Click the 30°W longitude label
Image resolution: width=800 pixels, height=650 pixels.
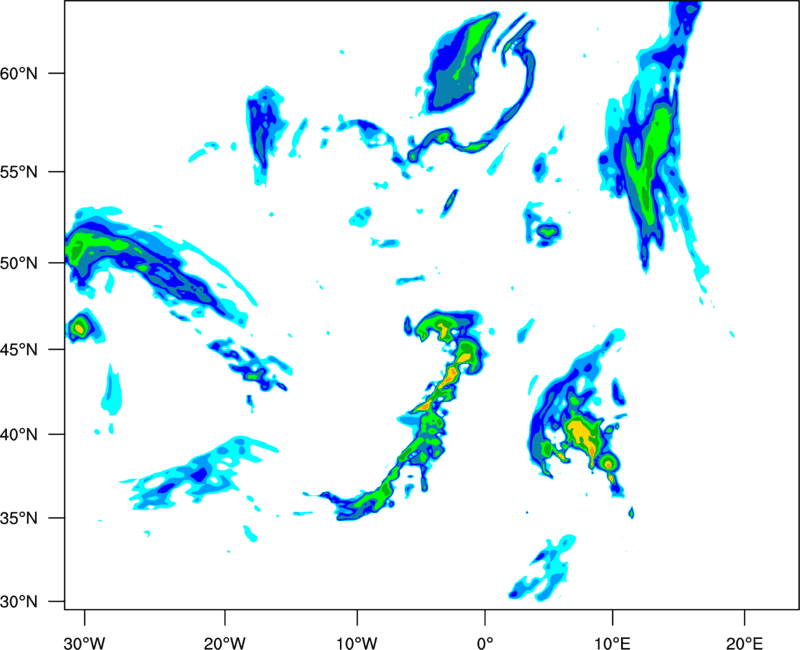[85, 643]
